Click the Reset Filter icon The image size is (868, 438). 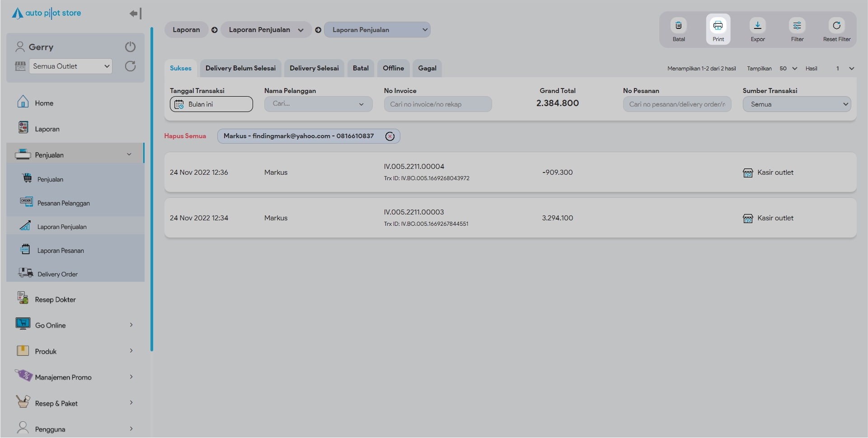[836, 26]
